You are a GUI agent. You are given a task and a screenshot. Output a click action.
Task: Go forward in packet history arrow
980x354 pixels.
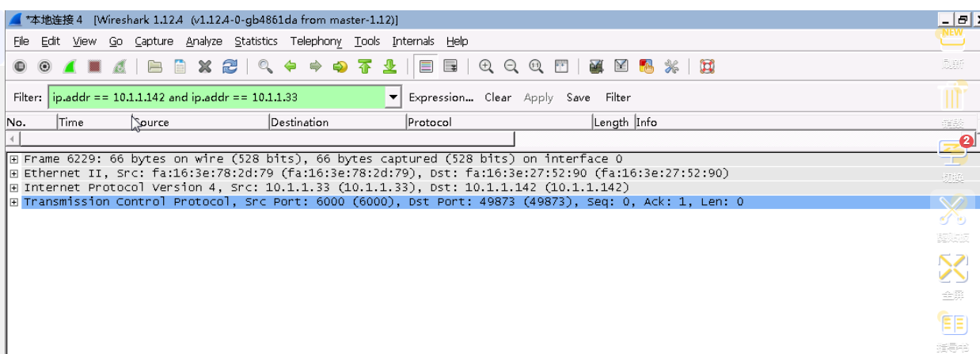pos(315,67)
